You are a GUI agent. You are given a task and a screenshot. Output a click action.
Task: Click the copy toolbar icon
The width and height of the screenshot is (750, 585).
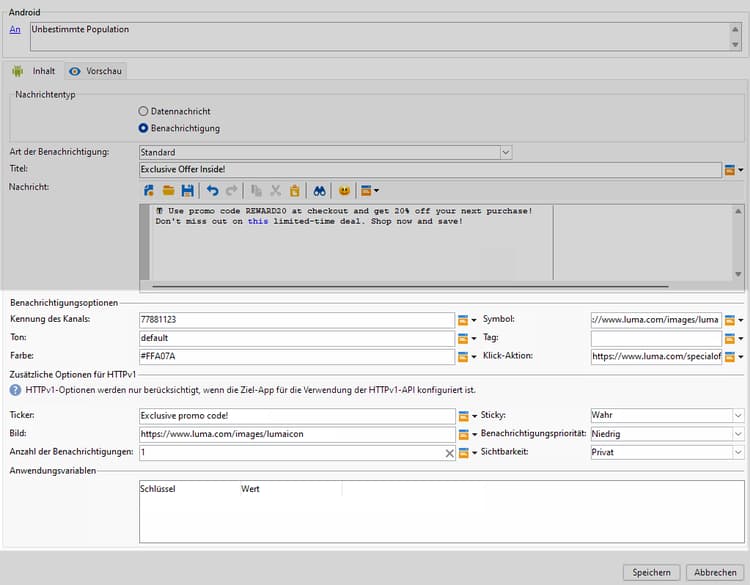(256, 190)
